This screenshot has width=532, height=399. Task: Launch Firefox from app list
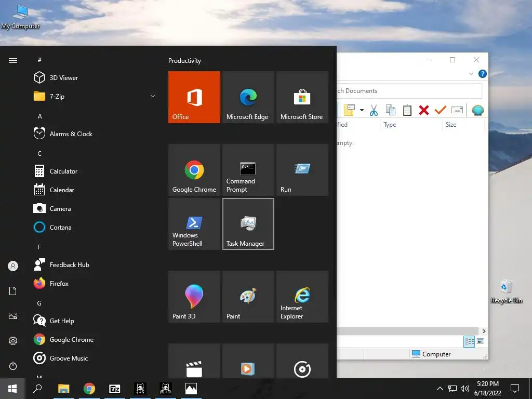point(95,283)
